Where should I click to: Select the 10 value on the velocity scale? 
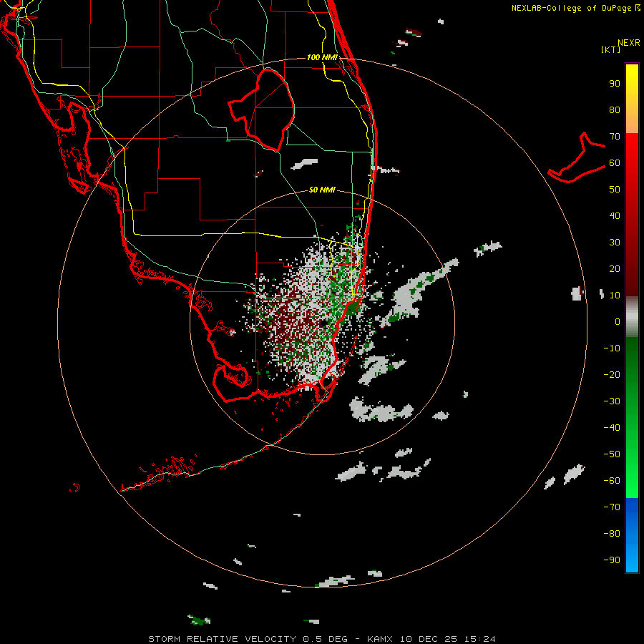tap(615, 296)
